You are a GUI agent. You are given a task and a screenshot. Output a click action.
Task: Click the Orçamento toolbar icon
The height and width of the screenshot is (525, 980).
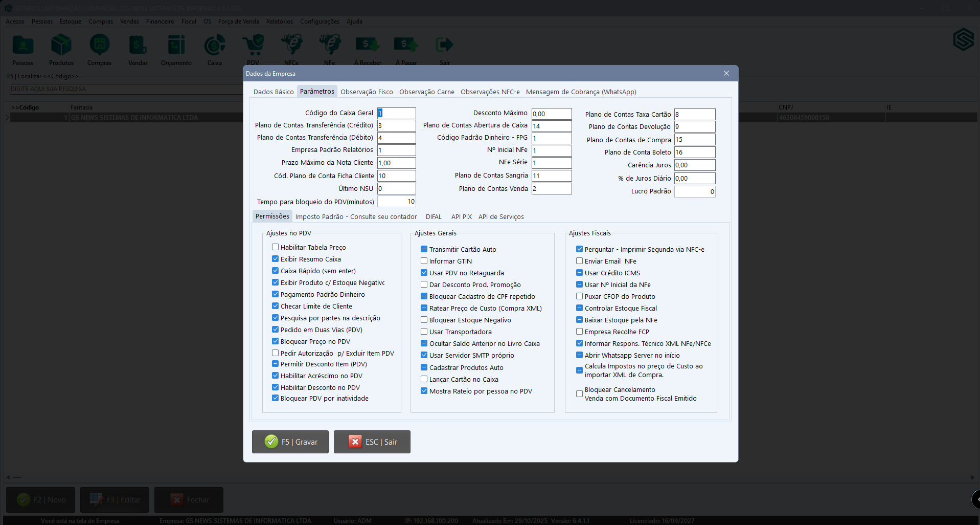(176, 46)
